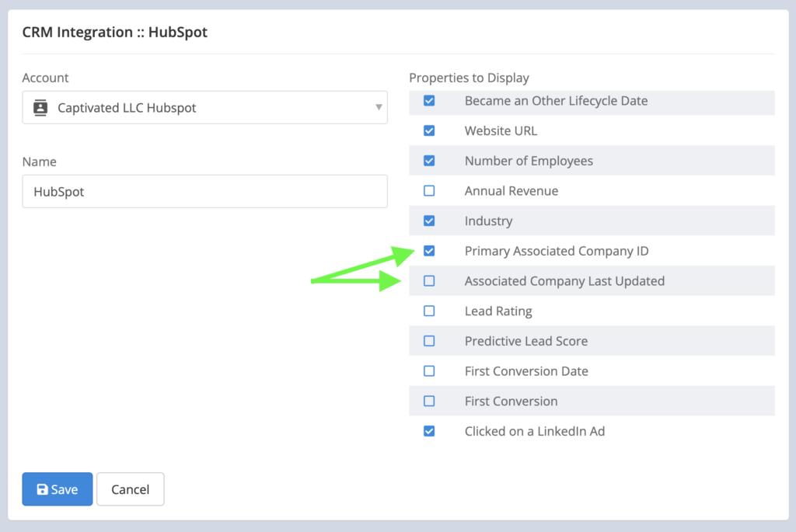
Task: Uncheck the Became an Other Lifecycle Date property
Action: click(x=428, y=100)
